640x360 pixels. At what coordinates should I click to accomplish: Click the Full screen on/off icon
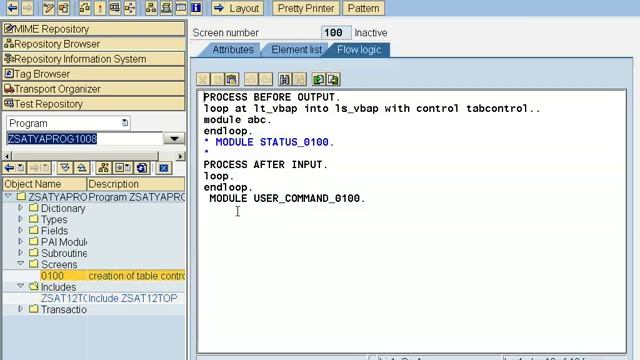click(x=181, y=7)
